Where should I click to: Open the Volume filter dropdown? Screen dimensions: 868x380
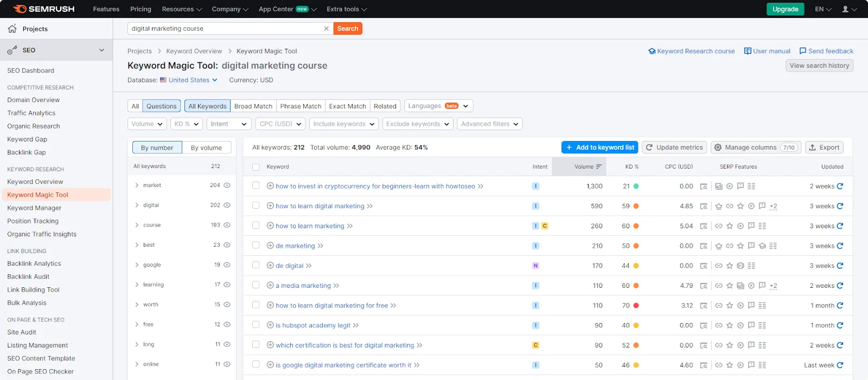point(146,124)
